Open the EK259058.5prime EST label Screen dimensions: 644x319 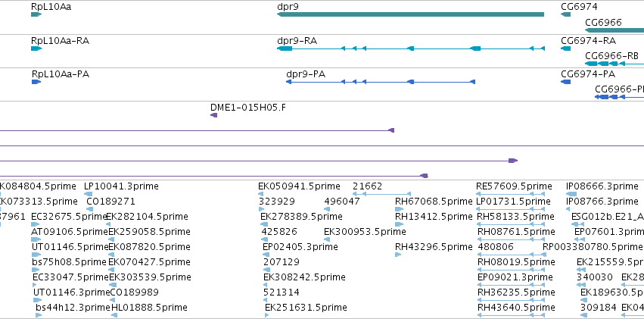click(x=150, y=231)
